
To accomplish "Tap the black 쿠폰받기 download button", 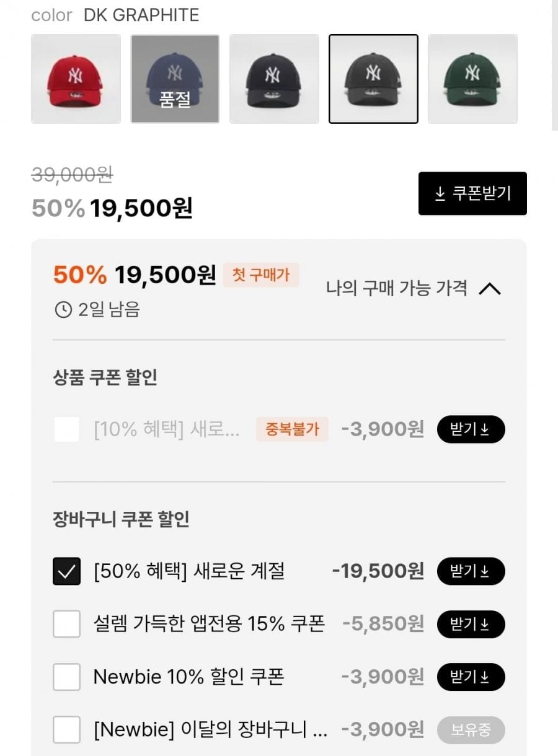I will click(472, 193).
